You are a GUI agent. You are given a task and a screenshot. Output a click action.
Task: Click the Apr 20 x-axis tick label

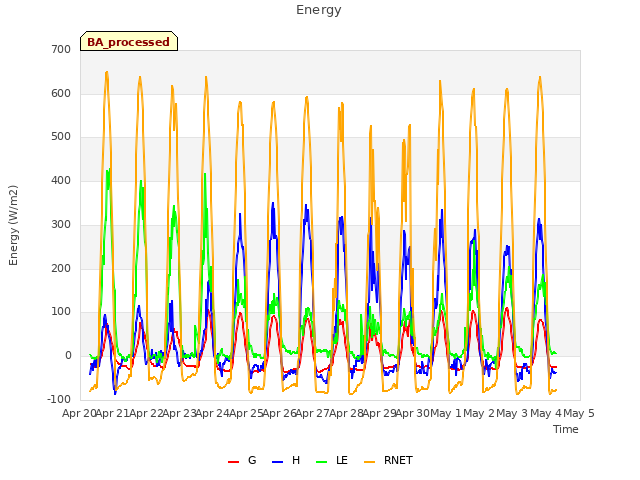79,413
